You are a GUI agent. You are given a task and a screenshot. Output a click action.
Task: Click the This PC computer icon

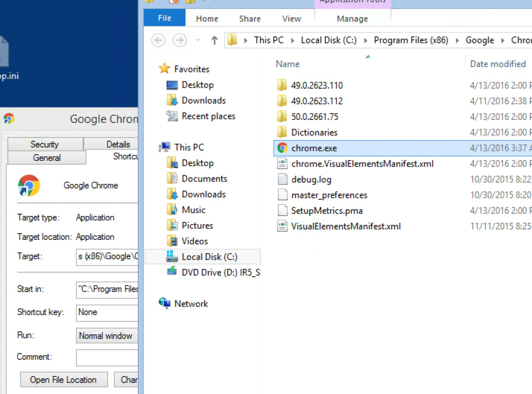click(x=165, y=147)
